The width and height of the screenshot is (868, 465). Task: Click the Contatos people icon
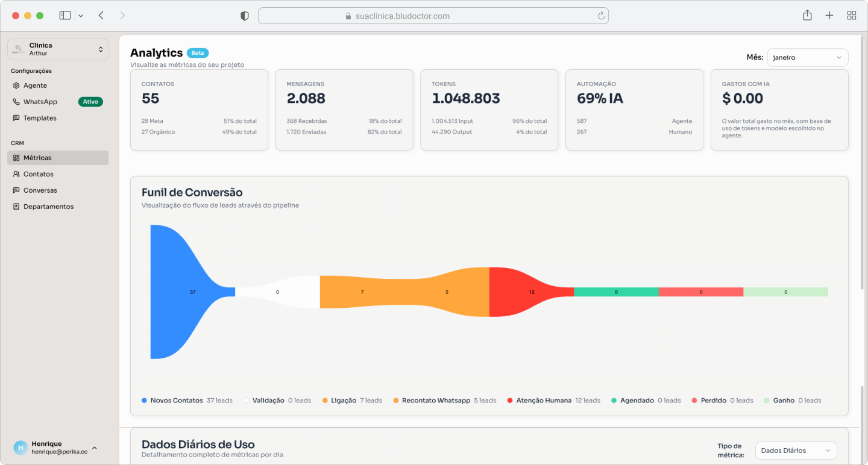pos(16,174)
